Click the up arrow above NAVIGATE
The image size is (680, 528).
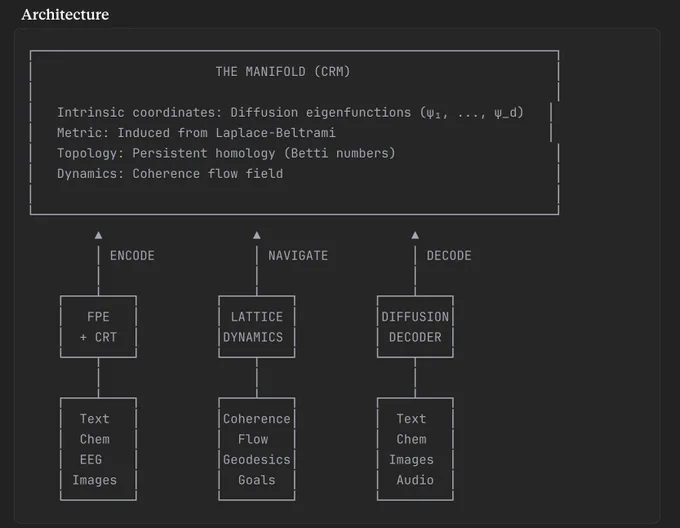257,235
